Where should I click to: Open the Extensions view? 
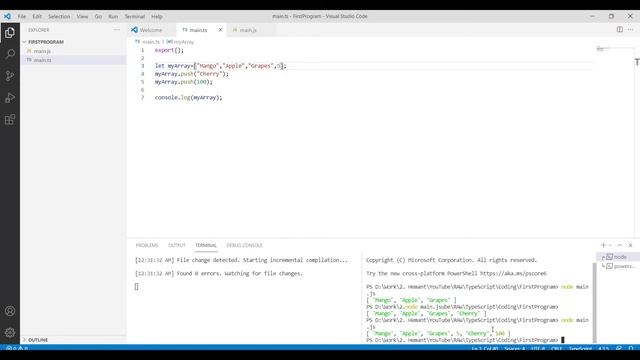point(10,120)
